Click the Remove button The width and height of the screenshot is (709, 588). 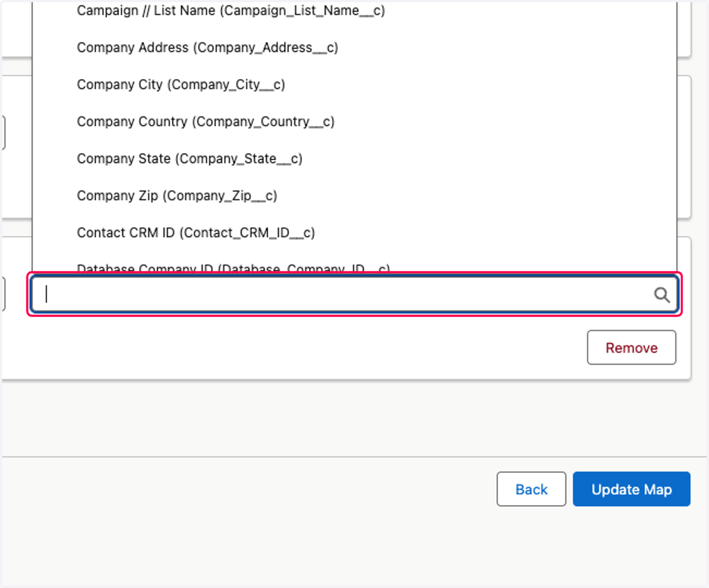click(632, 347)
